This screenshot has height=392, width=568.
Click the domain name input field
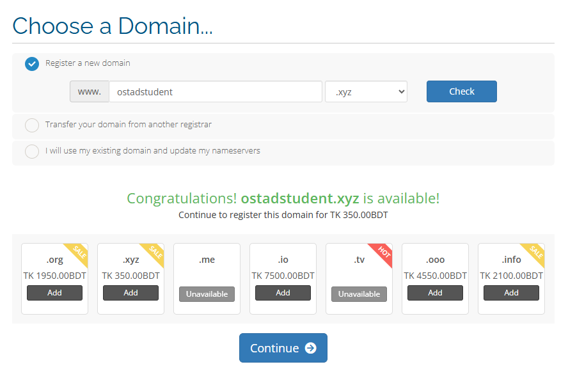pyautogui.click(x=215, y=91)
